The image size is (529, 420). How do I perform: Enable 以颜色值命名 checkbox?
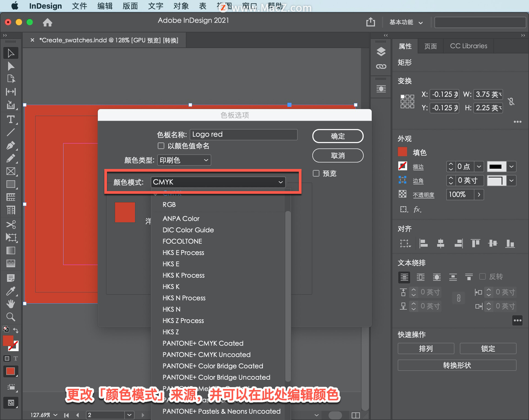pyautogui.click(x=161, y=146)
